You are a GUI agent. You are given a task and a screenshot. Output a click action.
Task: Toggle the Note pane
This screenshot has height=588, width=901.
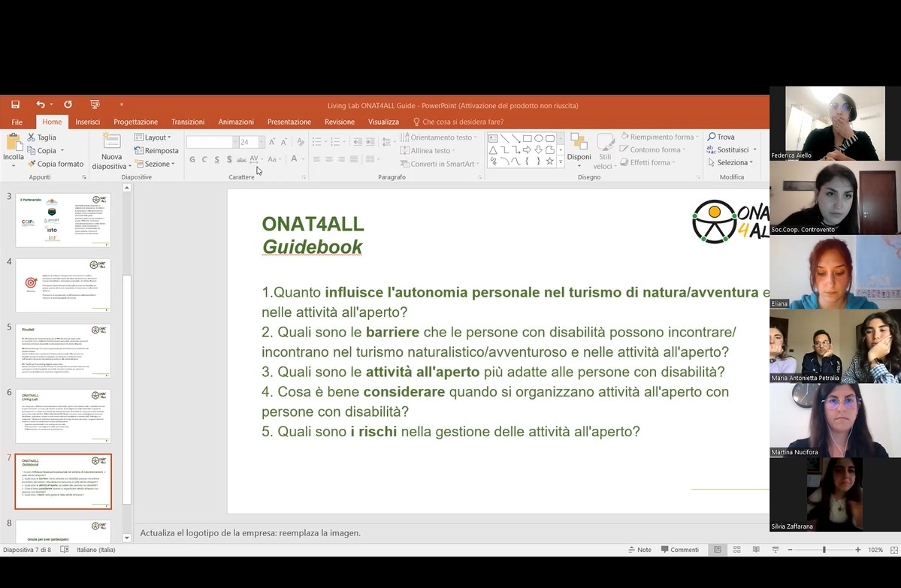[639, 550]
